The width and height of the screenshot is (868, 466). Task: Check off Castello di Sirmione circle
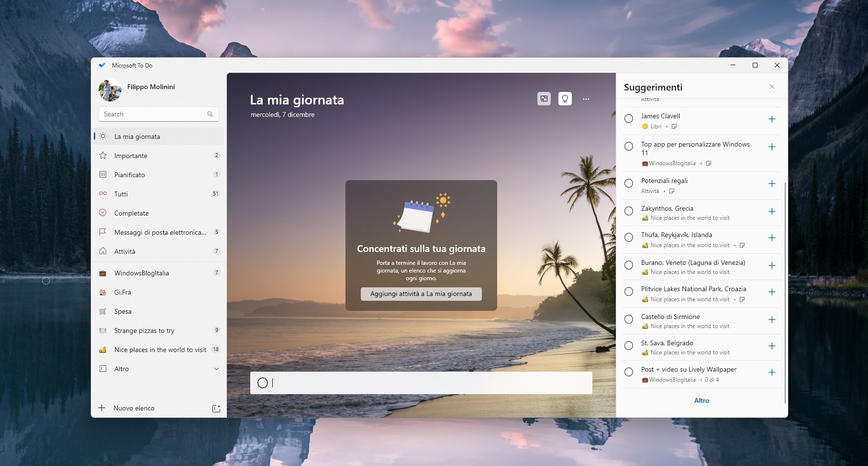point(629,319)
